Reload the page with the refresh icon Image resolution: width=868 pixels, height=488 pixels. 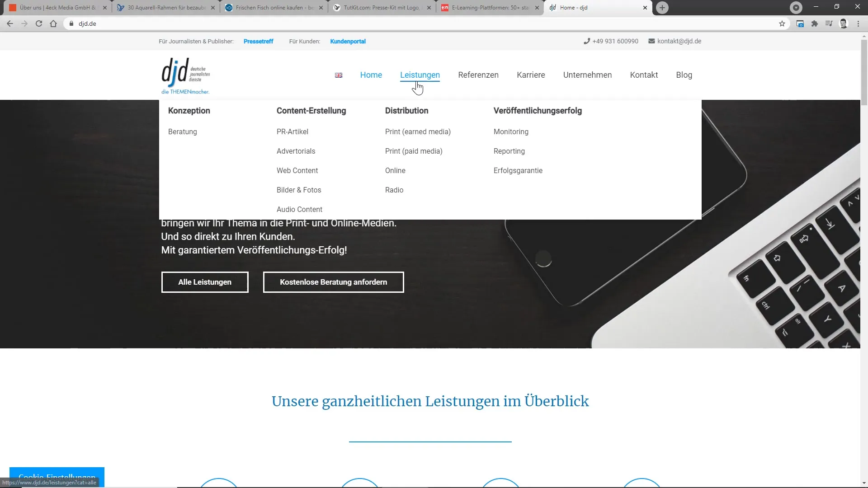point(39,23)
